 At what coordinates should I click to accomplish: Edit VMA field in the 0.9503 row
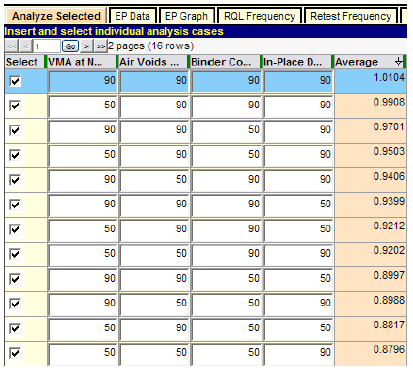(83, 155)
